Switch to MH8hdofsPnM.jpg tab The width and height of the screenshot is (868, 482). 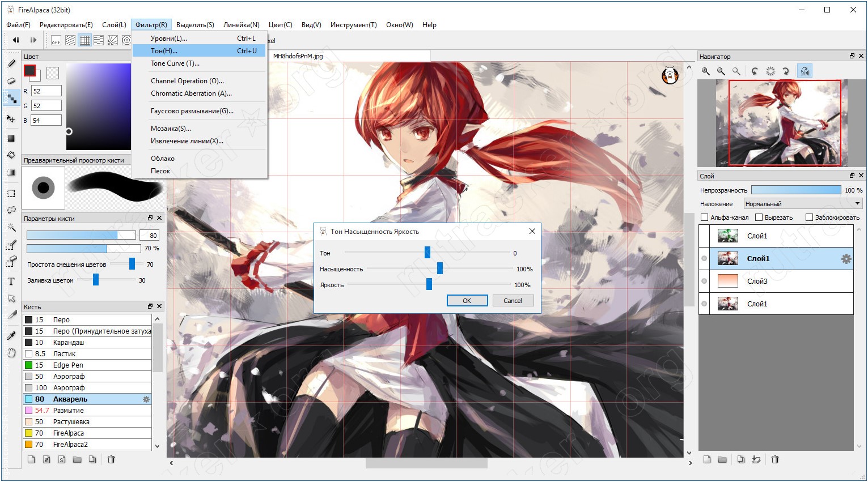tap(298, 56)
